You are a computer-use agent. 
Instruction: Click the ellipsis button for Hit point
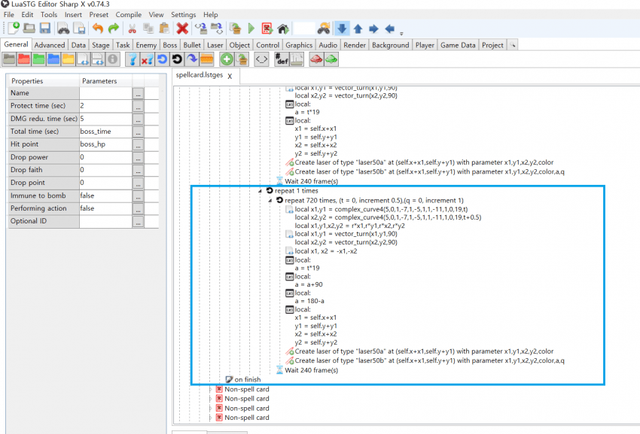click(138, 144)
